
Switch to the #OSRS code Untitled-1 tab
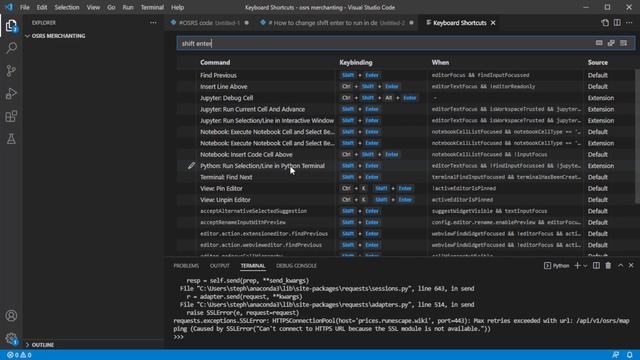pyautogui.click(x=209, y=23)
